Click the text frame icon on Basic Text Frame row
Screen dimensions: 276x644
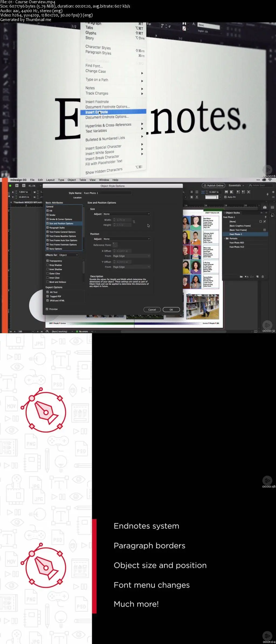[264, 230]
